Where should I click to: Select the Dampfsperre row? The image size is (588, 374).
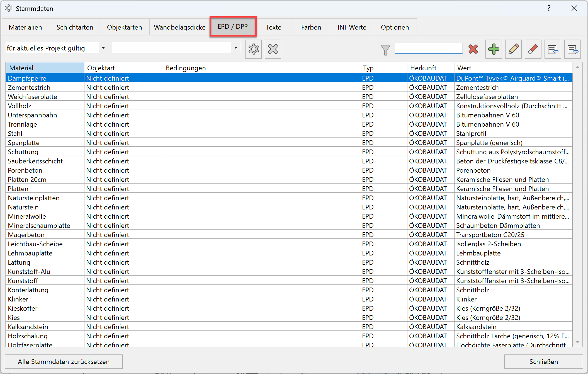coord(289,78)
